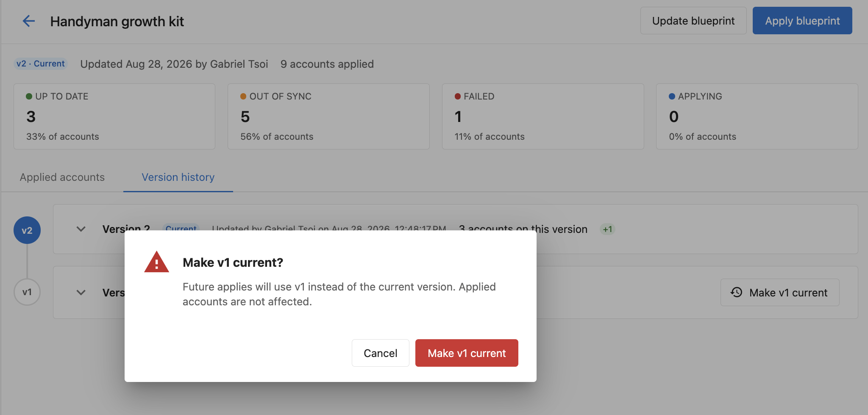Open the Up to date stat card
Screen dimensions: 868x415
[114, 116]
